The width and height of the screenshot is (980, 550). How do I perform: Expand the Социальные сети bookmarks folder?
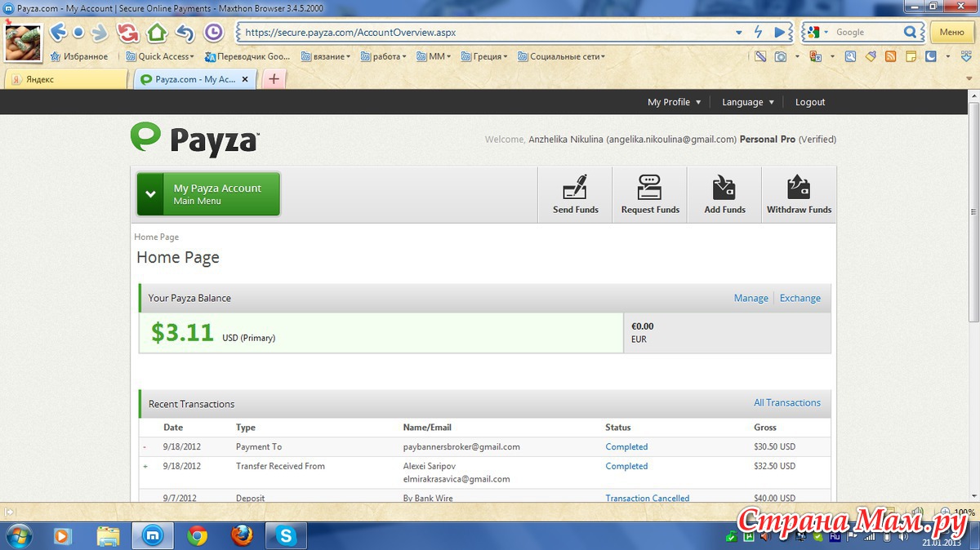[x=561, y=56]
